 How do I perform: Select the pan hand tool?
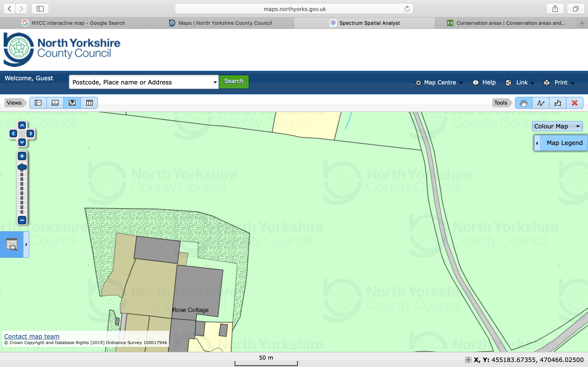click(x=523, y=103)
